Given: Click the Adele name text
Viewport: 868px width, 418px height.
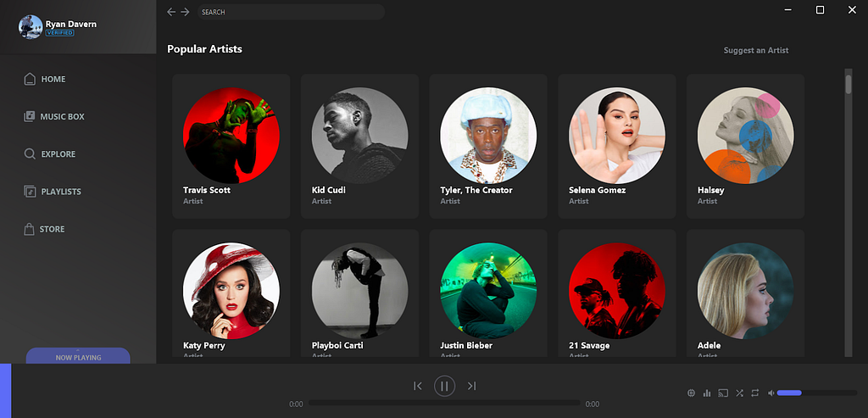Looking at the screenshot, I should [709, 345].
